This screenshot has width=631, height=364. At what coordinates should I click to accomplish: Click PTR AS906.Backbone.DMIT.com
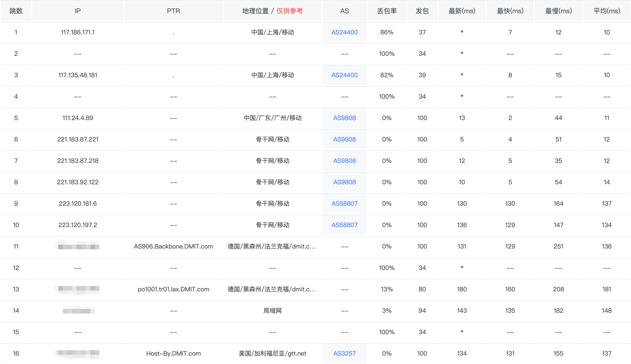[173, 246]
